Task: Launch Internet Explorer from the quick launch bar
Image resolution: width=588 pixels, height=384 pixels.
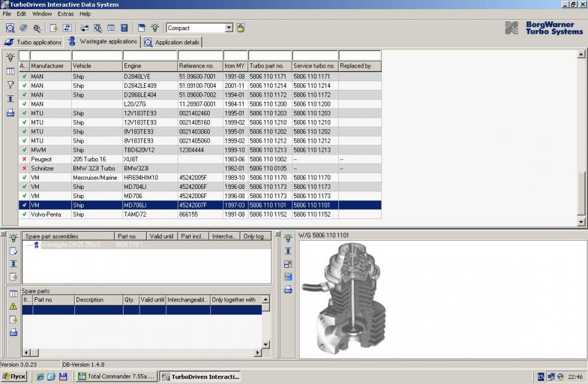Action: tap(40, 377)
